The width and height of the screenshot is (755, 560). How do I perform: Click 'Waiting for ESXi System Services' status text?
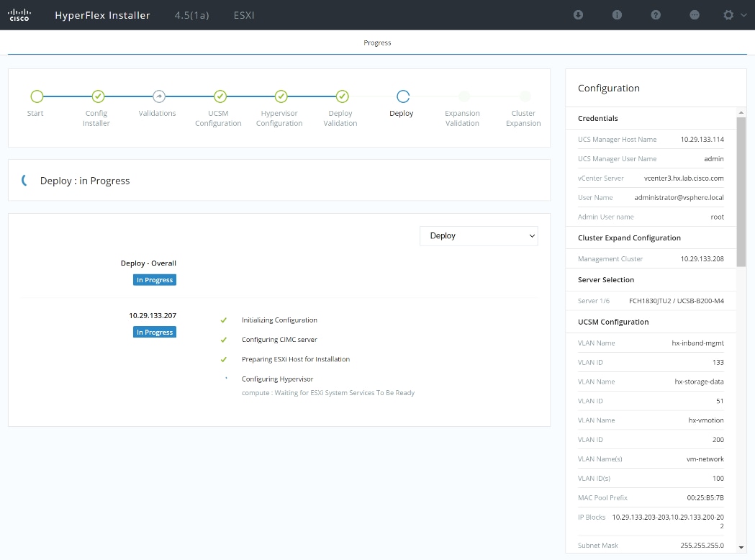click(328, 393)
